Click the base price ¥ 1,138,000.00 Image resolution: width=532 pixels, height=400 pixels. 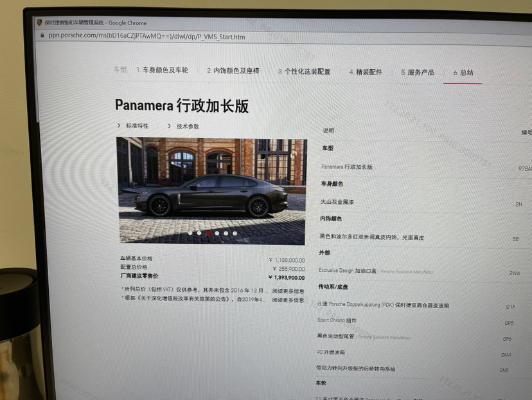click(287, 260)
